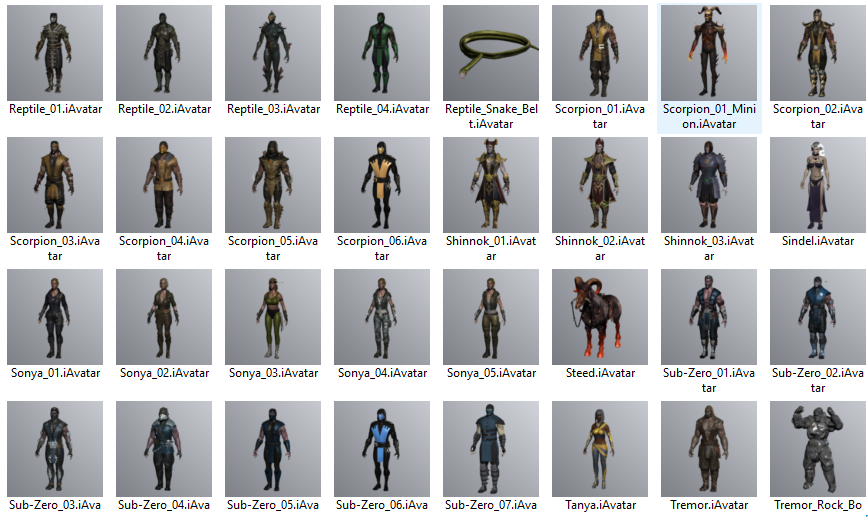Select the Reptile_01.iAvatar thumbnail

coord(55,53)
